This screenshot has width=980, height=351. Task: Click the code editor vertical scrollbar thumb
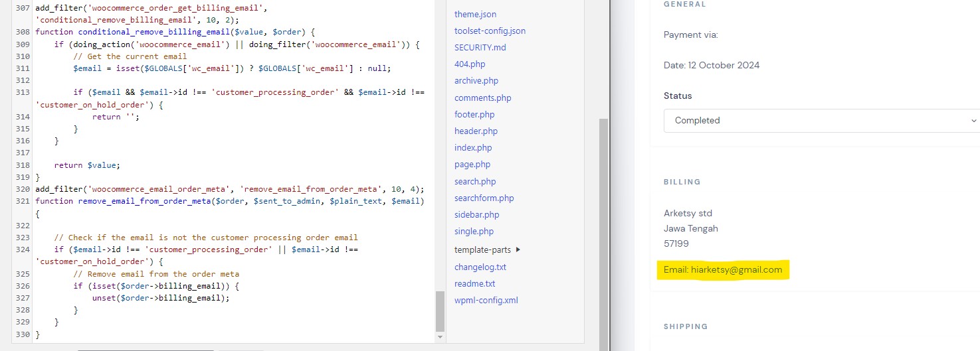point(440,311)
